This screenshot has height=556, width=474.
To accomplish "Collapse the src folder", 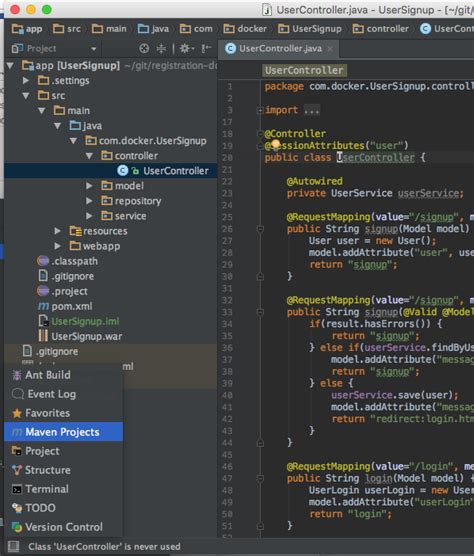I will click(26, 95).
